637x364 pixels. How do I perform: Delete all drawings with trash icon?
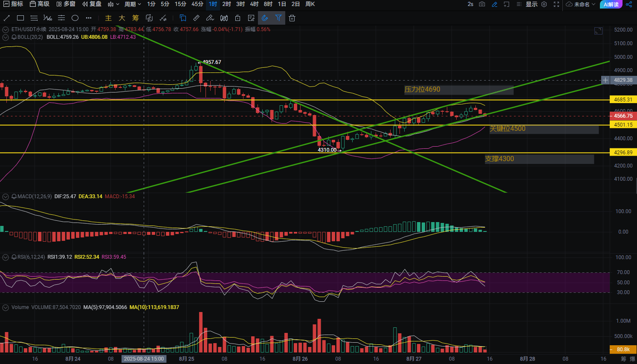click(292, 18)
